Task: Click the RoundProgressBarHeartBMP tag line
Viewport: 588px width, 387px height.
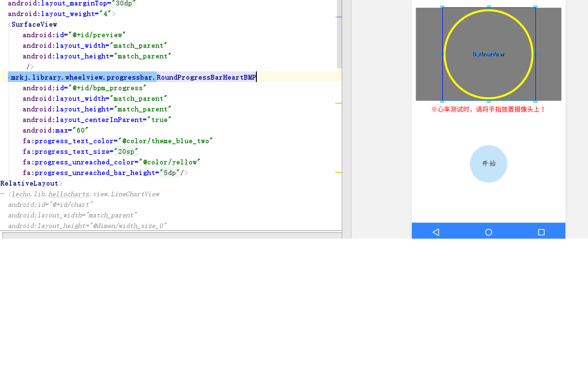Action: pos(132,77)
